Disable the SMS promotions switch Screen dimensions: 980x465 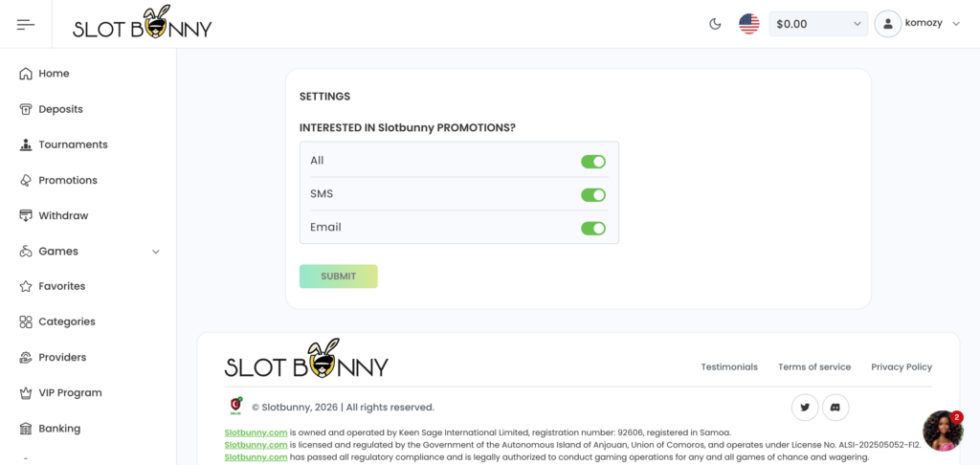(593, 195)
